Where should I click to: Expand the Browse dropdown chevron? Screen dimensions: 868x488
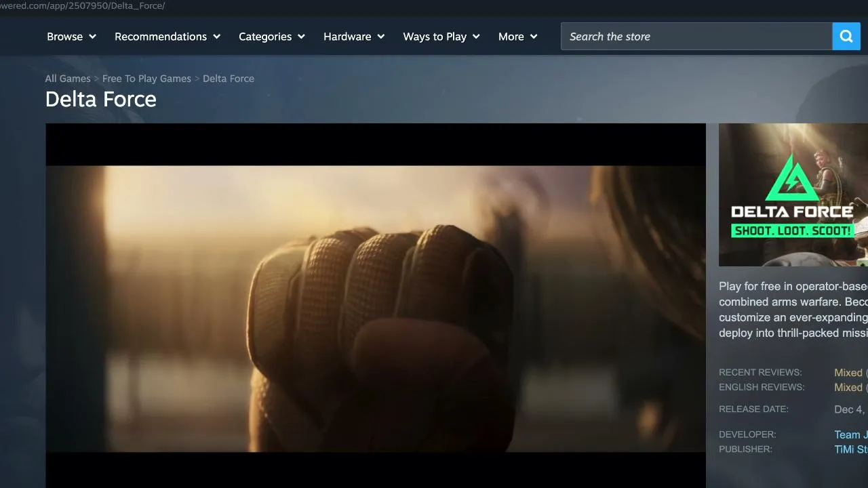pyautogui.click(x=92, y=37)
